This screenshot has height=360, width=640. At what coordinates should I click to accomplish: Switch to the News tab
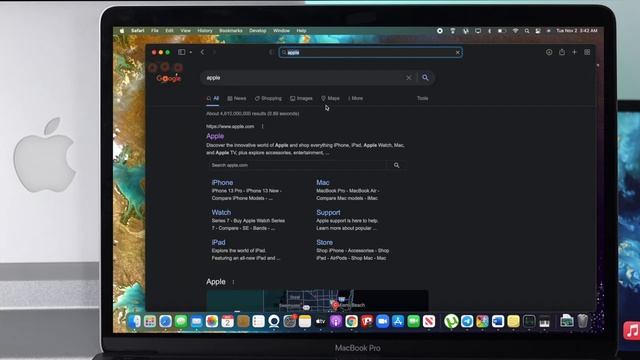point(237,98)
